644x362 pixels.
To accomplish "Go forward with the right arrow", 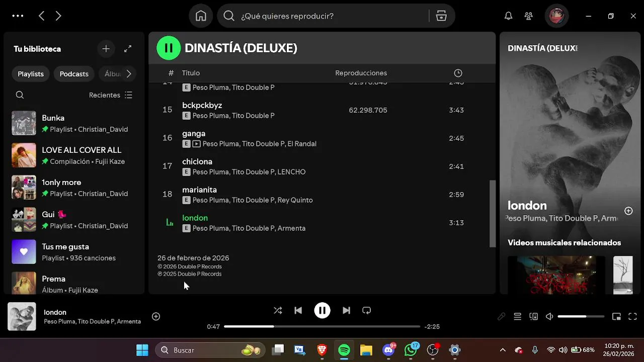I will pos(58,16).
